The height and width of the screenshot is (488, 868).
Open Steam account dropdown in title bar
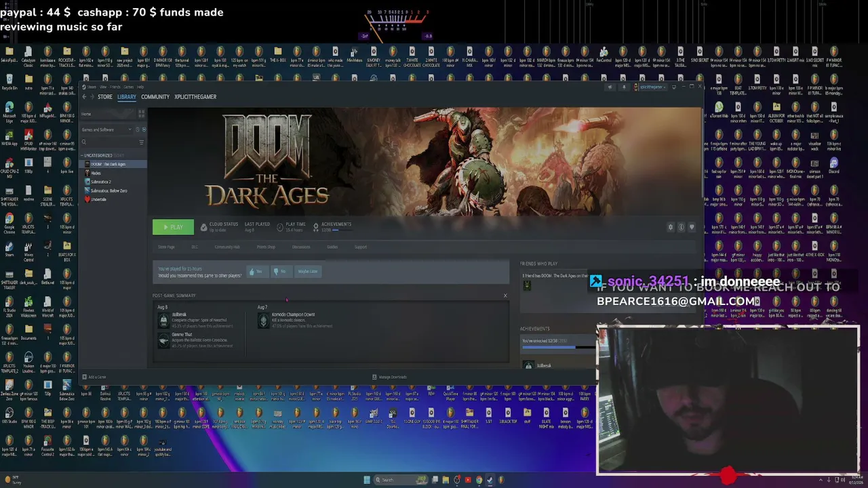652,87
